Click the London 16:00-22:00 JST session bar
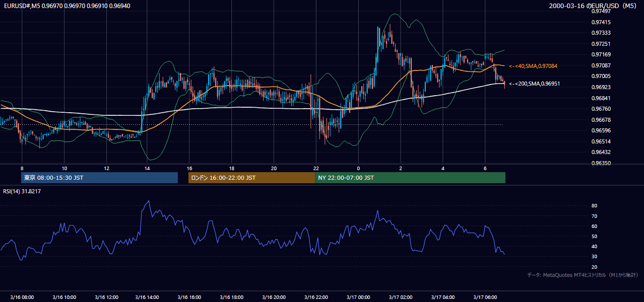 pos(251,178)
